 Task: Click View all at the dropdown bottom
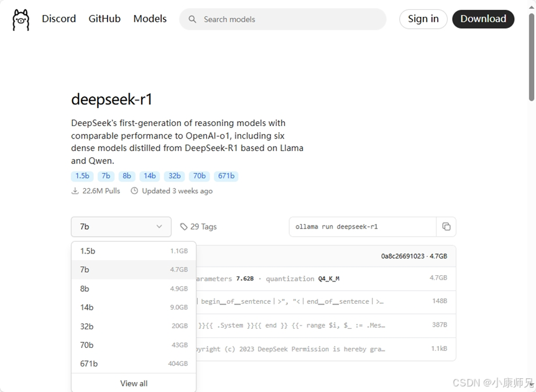point(133,383)
